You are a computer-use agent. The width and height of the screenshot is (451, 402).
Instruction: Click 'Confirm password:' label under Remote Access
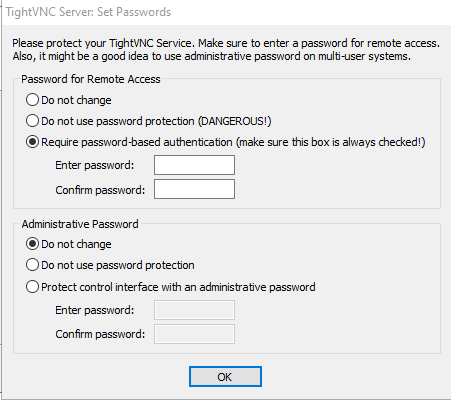(100, 190)
